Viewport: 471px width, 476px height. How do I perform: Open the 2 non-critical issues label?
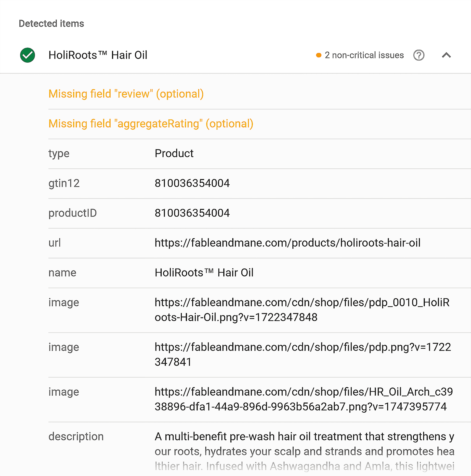pyautogui.click(x=364, y=55)
